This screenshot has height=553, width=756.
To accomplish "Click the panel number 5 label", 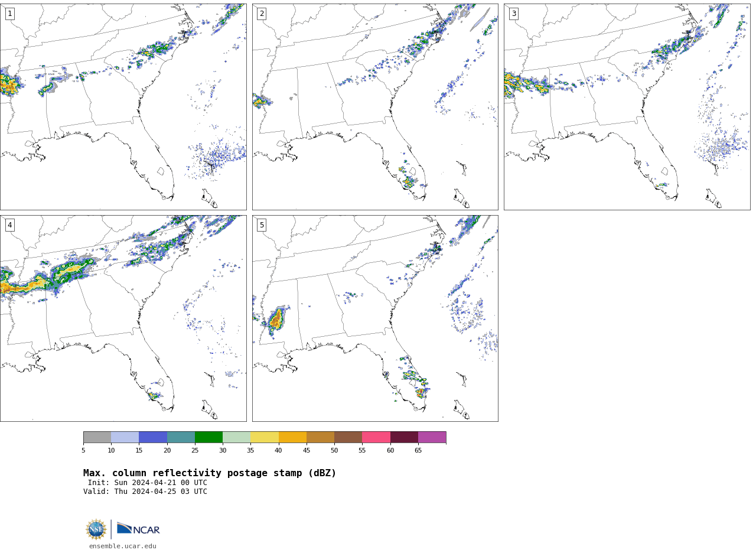I will (x=262, y=225).
